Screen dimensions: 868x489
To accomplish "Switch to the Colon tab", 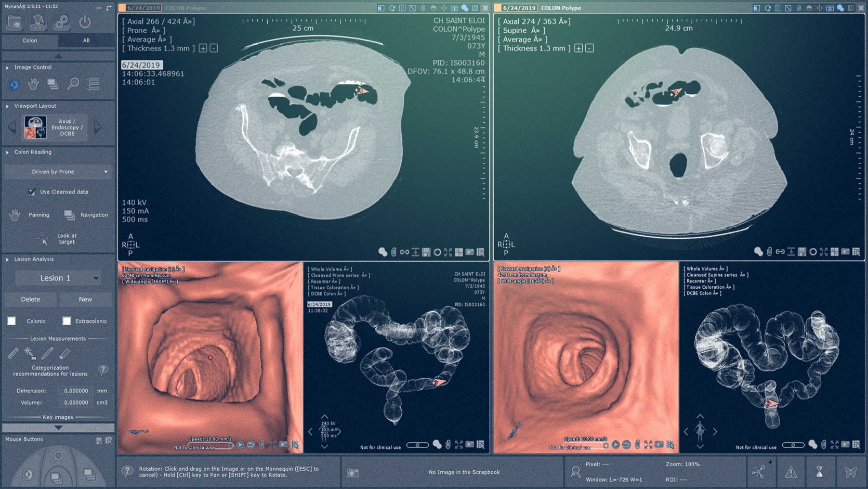I will 30,41.
